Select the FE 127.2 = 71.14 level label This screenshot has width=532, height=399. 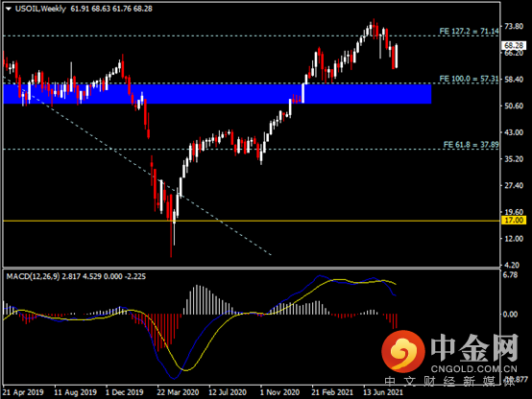pos(469,32)
